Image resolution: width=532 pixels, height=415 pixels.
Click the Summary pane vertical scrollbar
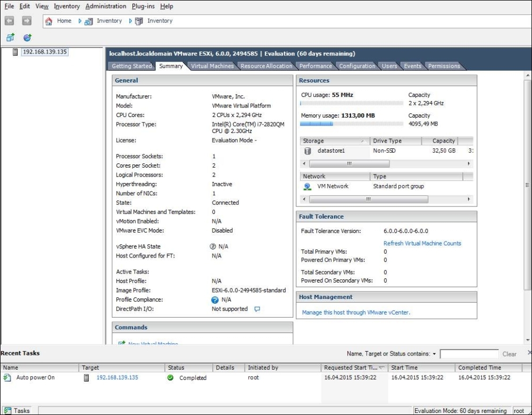[x=527, y=185]
